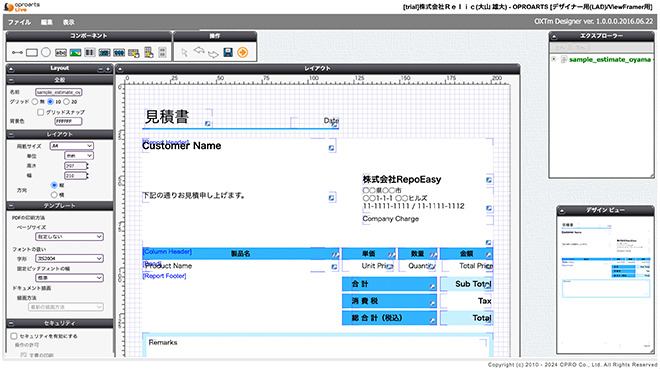The width and height of the screenshot is (660, 369).
Task: Click the handle icon beside Product Name
Action: (x=334, y=266)
